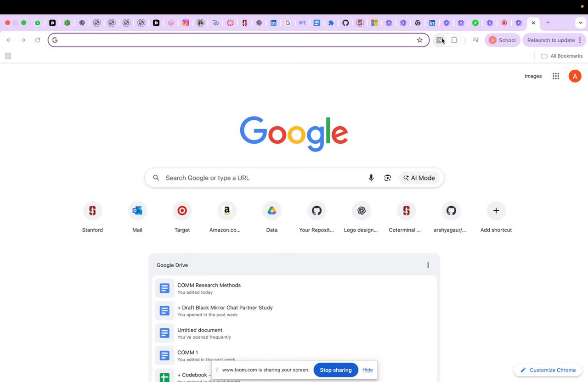The height and width of the screenshot is (382, 588).
Task: Click Stop sharing
Action: 336,370
